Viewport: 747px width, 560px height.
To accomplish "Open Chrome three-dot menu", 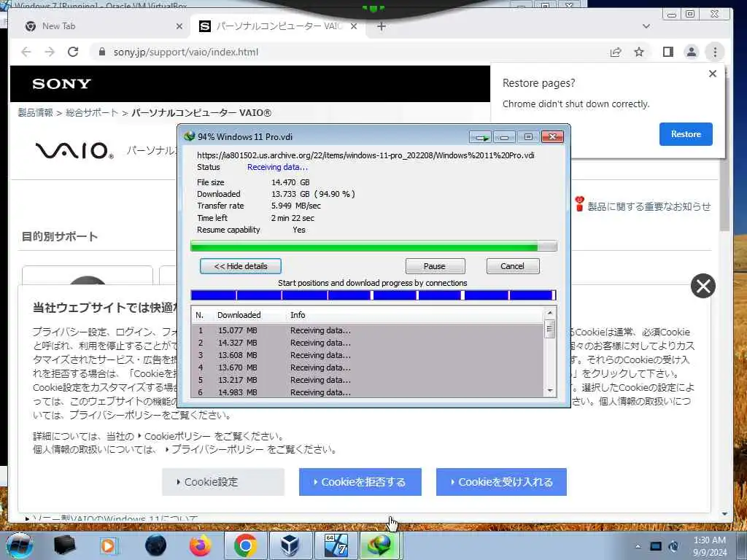I will pyautogui.click(x=715, y=52).
